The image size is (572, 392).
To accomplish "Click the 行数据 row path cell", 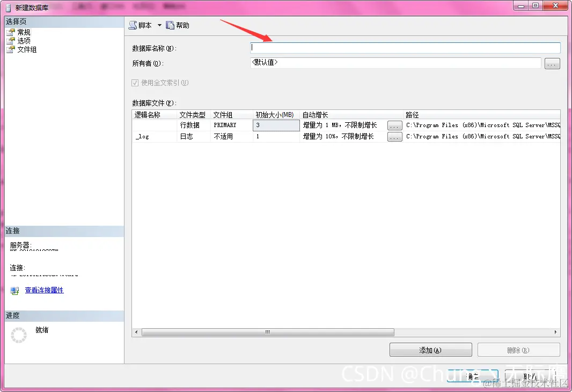I will (x=482, y=125).
